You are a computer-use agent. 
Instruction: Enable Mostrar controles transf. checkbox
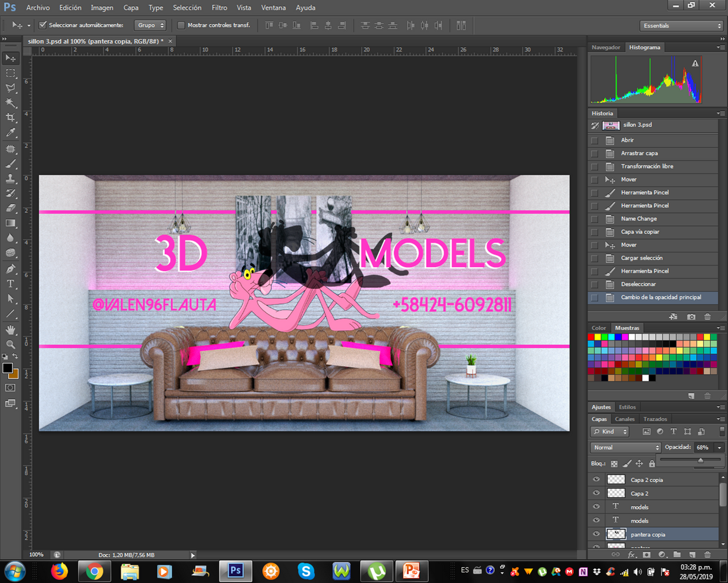[181, 25]
